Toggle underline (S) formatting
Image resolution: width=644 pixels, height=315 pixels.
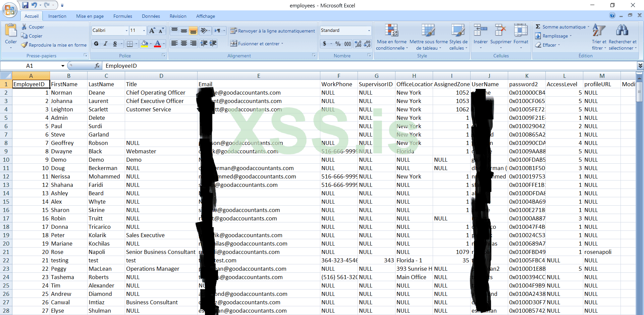click(115, 44)
